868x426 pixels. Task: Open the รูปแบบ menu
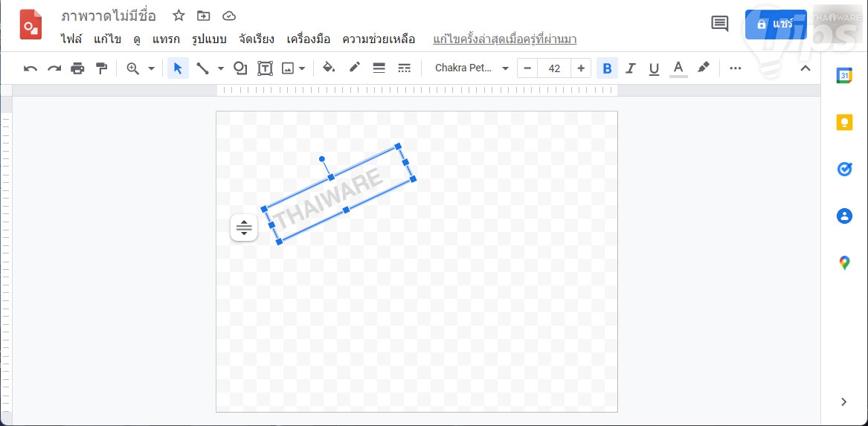209,40
